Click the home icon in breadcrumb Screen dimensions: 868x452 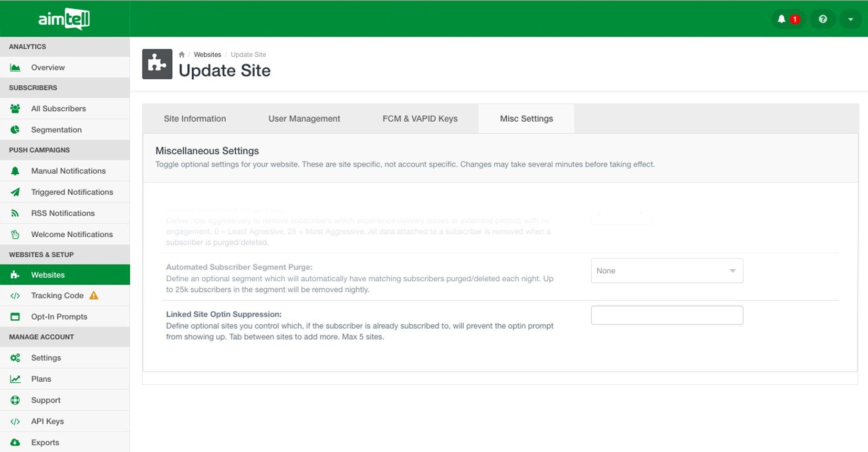tap(182, 55)
